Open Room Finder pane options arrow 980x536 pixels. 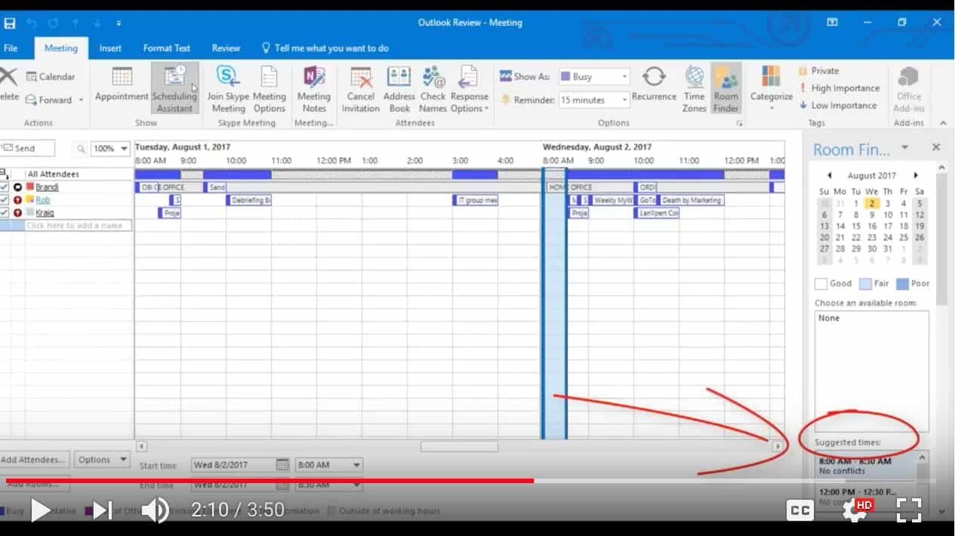tap(904, 147)
